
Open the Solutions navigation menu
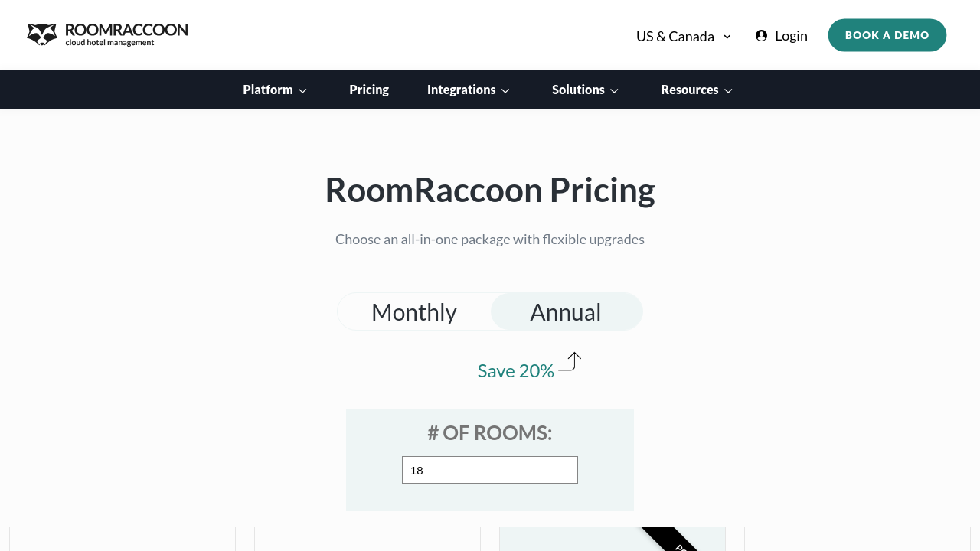pos(578,90)
